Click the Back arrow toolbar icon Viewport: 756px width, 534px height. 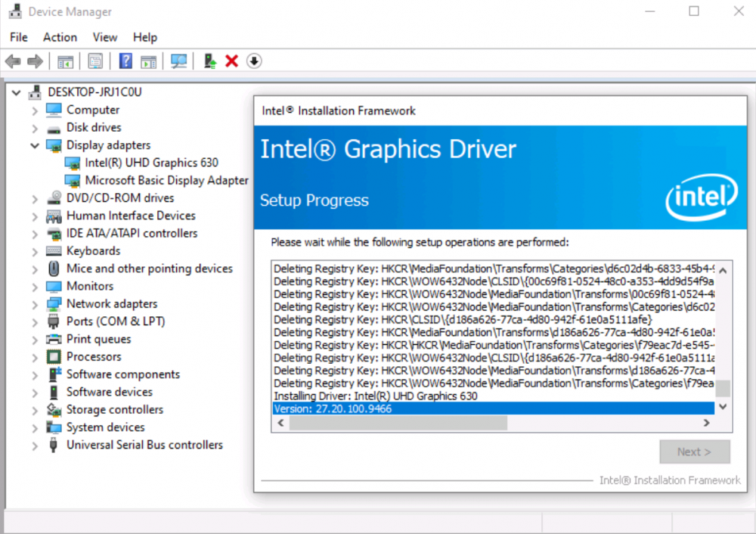coord(13,61)
